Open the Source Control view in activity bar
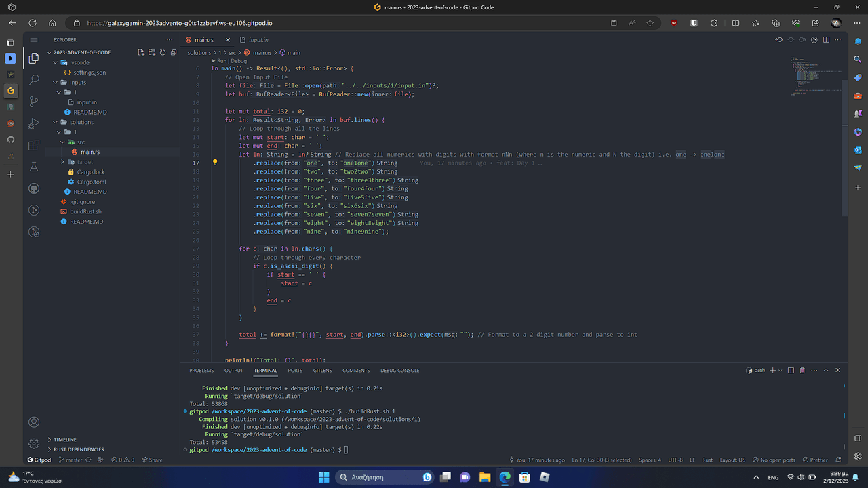Viewport: 868px width, 488px height. click(34, 102)
